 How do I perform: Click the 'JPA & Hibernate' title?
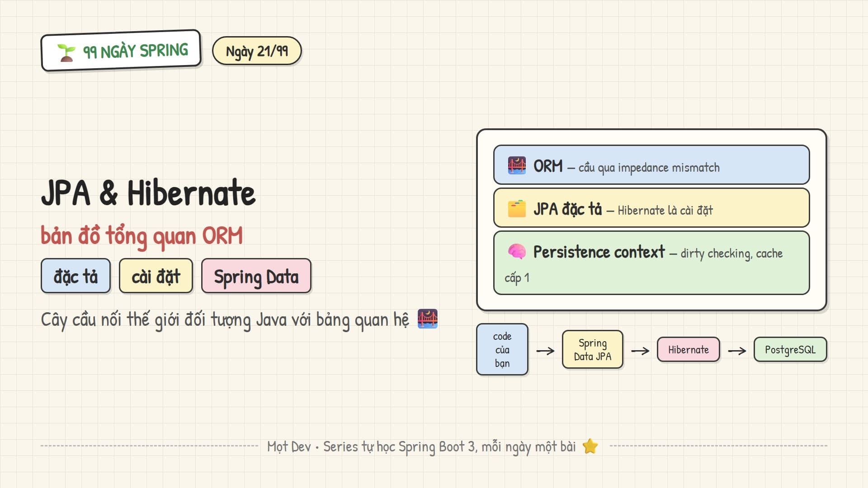coord(148,193)
